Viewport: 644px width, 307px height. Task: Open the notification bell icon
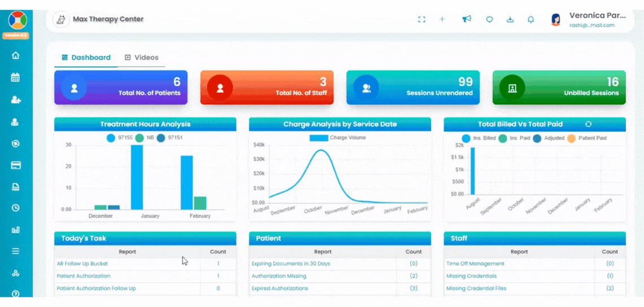tap(530, 19)
